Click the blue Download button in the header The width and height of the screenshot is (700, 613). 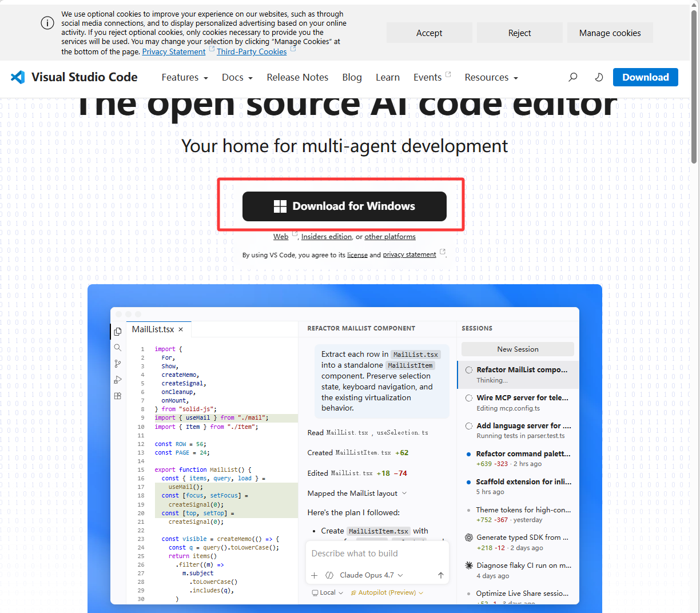click(x=646, y=77)
